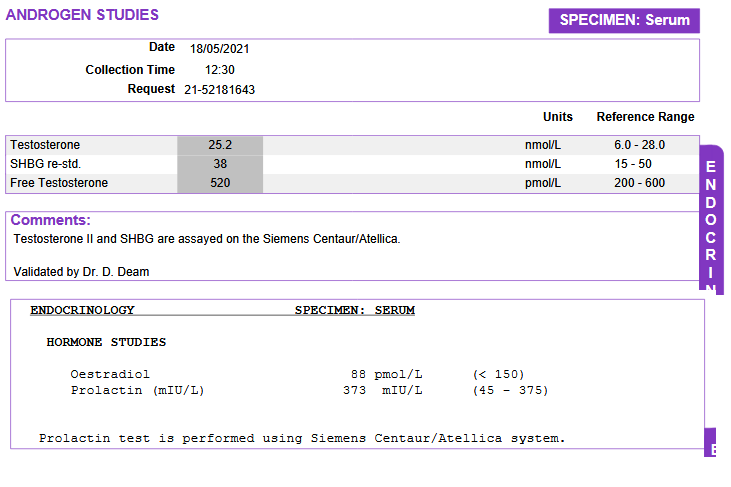The height and width of the screenshot is (487, 731).
Task: Select the Free Testosterone result 520
Action: [x=220, y=183]
